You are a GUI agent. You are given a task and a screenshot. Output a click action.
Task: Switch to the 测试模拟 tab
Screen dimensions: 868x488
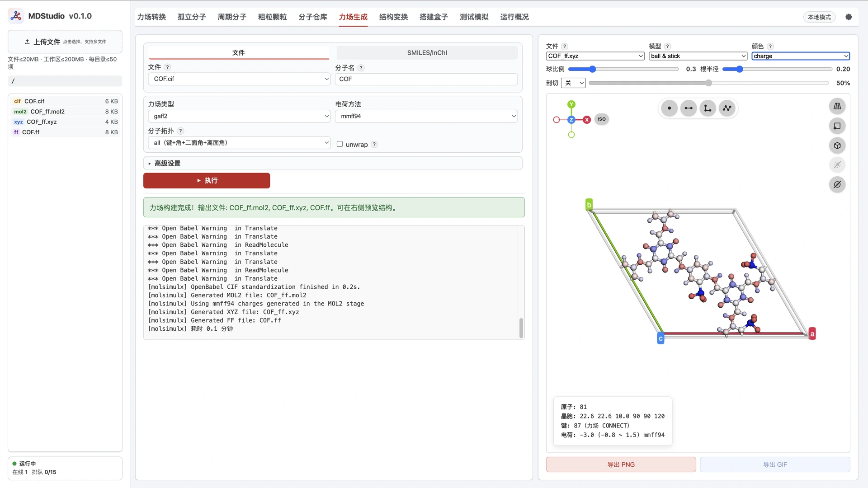pyautogui.click(x=474, y=17)
